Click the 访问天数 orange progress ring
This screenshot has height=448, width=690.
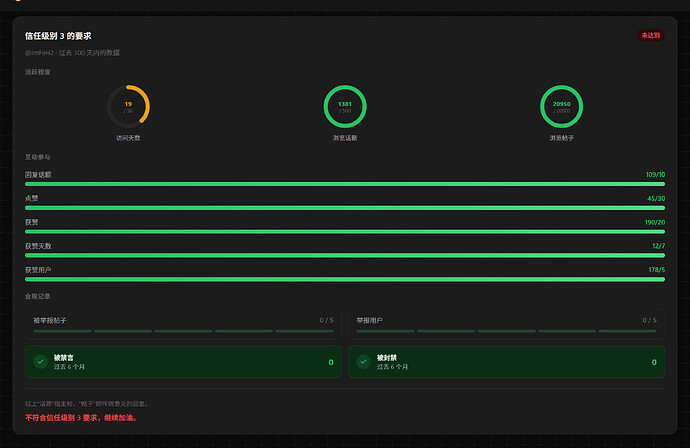click(128, 106)
